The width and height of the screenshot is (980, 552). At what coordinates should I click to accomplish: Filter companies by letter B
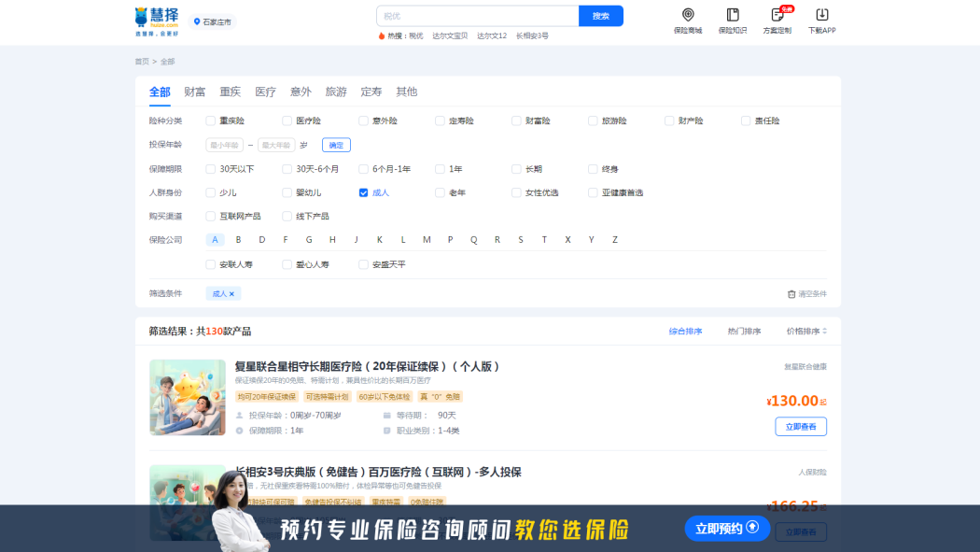[238, 239]
